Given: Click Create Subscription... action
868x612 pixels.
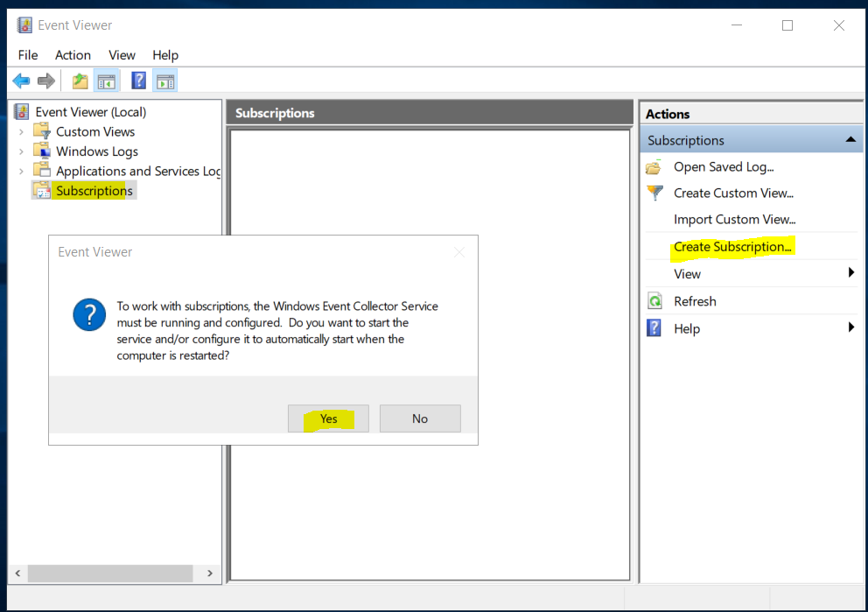Looking at the screenshot, I should point(732,246).
